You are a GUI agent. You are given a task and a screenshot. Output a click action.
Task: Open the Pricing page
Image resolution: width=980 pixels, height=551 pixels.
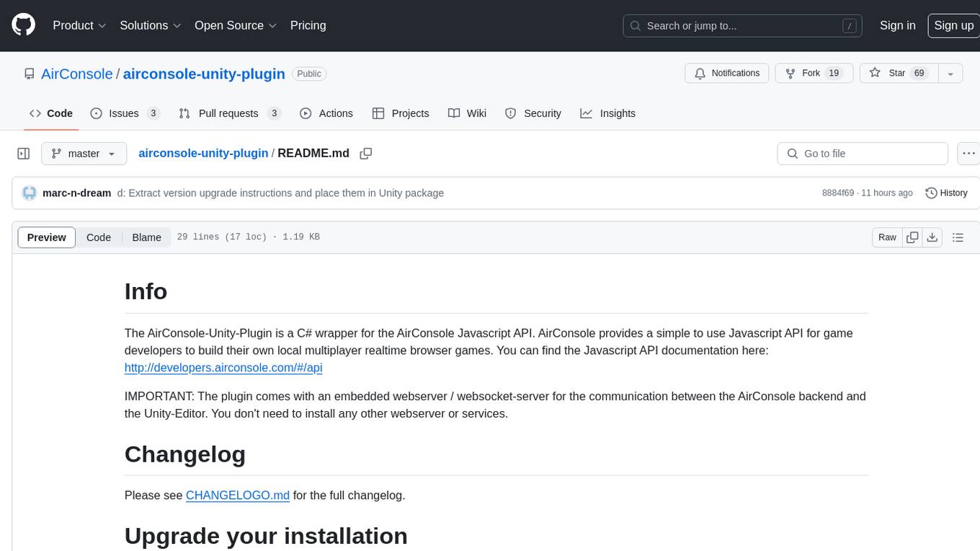(x=308, y=25)
